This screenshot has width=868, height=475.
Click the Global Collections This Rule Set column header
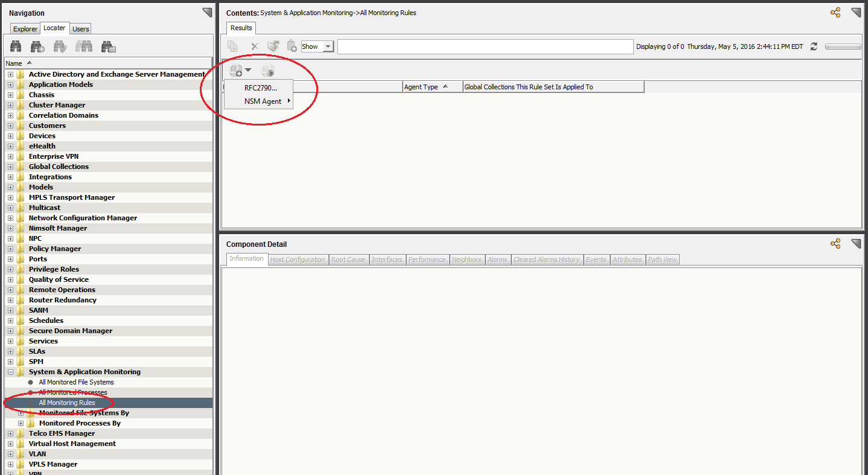point(554,87)
